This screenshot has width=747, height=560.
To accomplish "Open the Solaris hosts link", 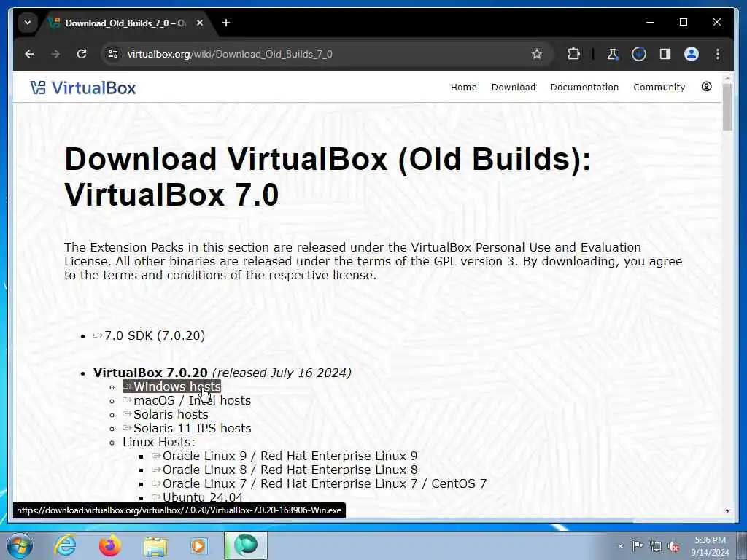I will coord(166,414).
